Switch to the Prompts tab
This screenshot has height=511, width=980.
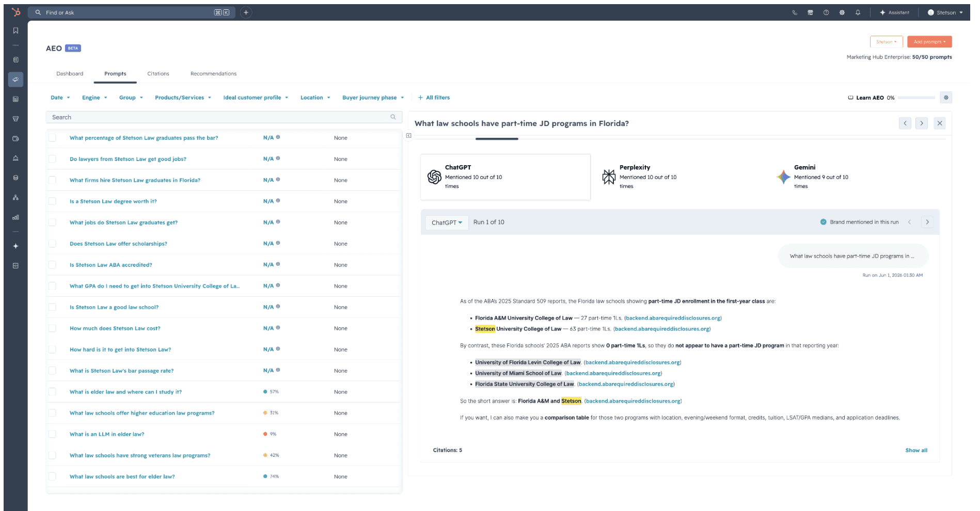pyautogui.click(x=115, y=74)
